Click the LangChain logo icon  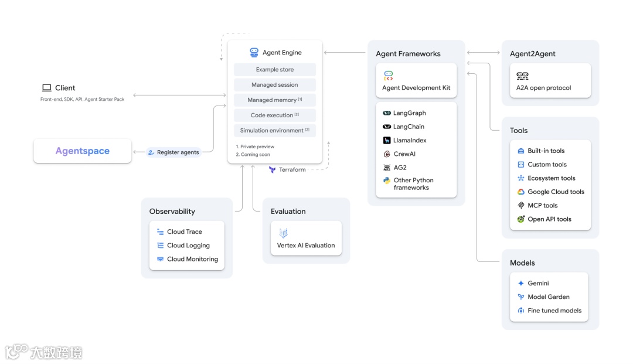tap(387, 127)
